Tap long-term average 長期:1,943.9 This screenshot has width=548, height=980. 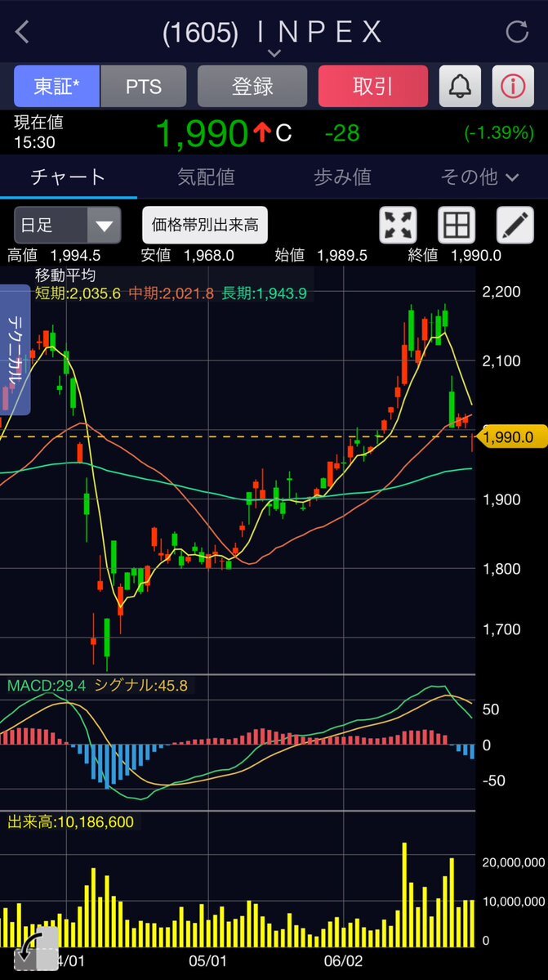pyautogui.click(x=264, y=293)
